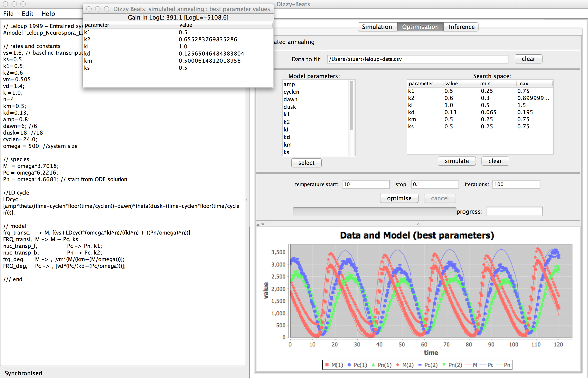Screen dimensions: 588x378
Task: Click the select button under Model parameters
Action: click(306, 163)
